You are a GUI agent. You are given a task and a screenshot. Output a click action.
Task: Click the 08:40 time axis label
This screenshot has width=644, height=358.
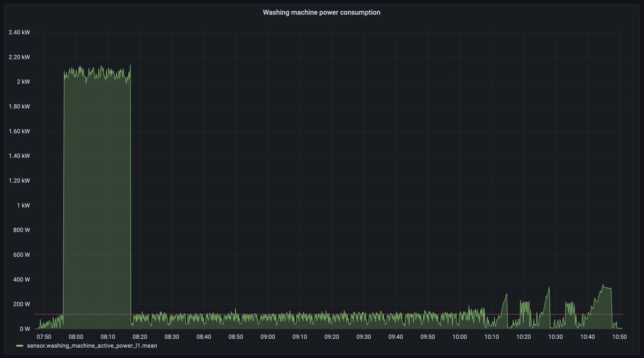click(204, 337)
